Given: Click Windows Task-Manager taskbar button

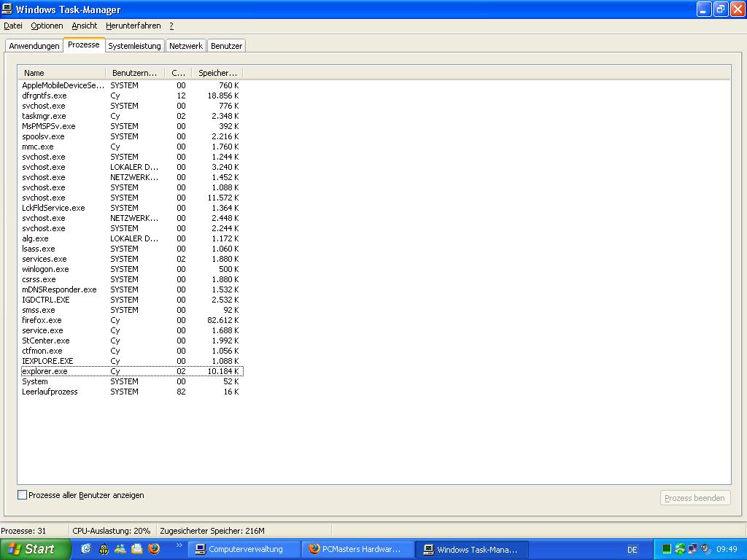Looking at the screenshot, I should click(x=472, y=550).
